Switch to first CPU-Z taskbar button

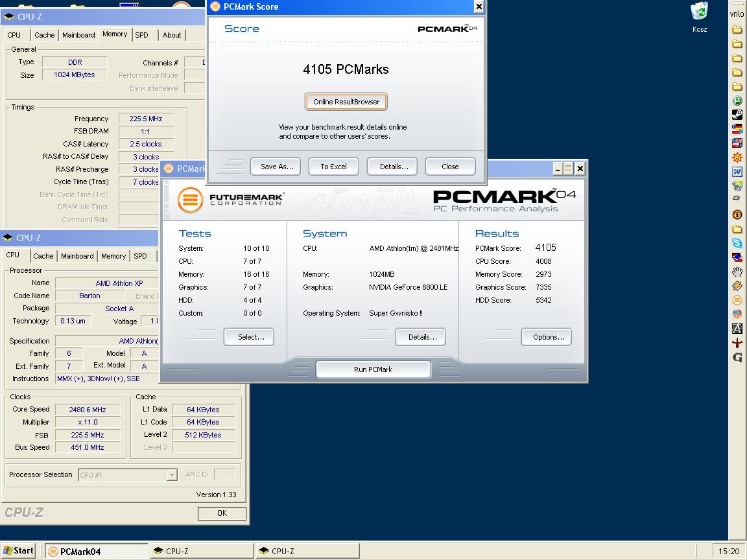pyautogui.click(x=202, y=551)
